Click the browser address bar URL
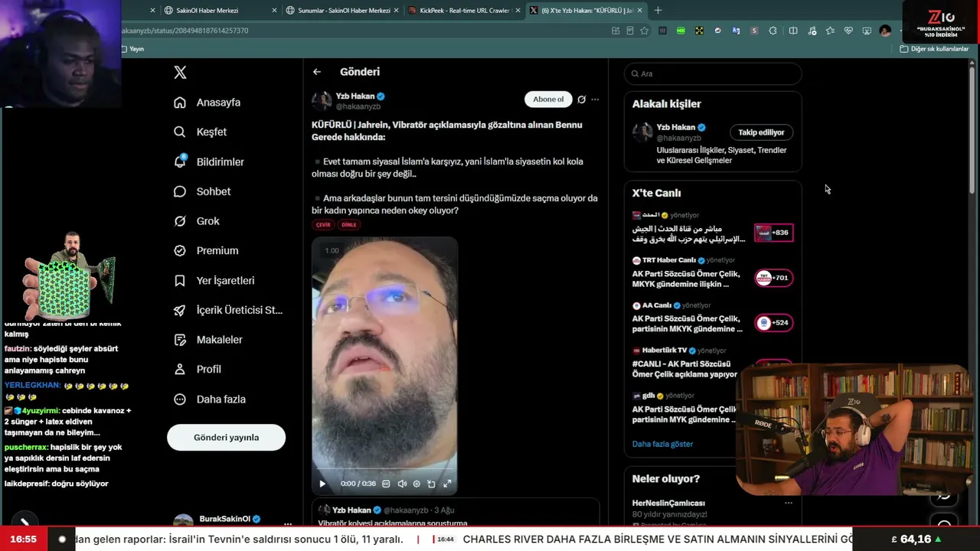Viewport: 980px width, 551px height. coord(185,31)
